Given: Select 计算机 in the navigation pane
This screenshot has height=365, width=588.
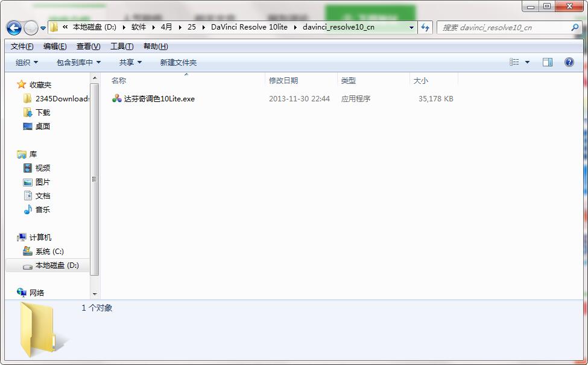Looking at the screenshot, I should [40, 238].
